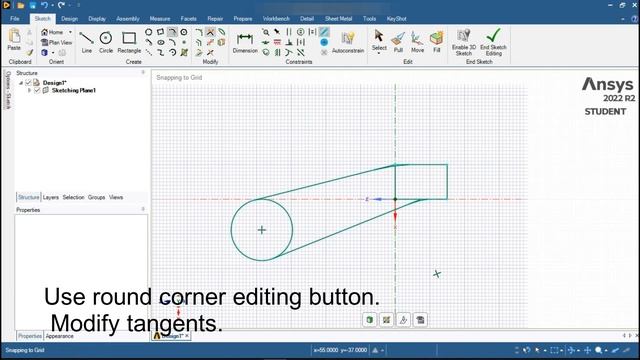
Task: Select the Rectangle sketch tool
Action: pos(129,42)
